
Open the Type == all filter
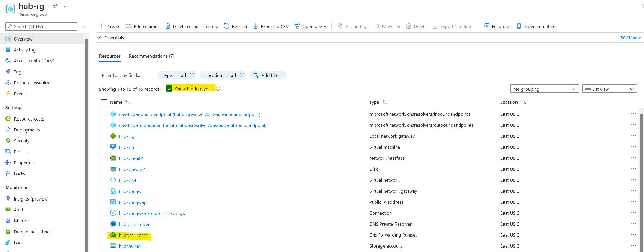(x=174, y=75)
